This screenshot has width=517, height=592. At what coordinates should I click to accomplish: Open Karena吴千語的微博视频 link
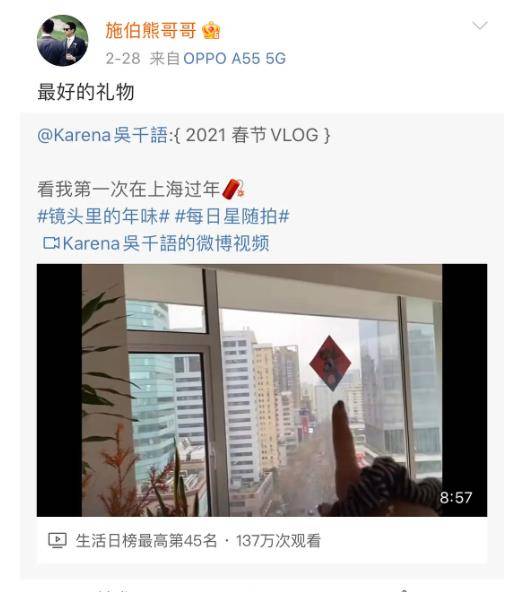coord(166,243)
